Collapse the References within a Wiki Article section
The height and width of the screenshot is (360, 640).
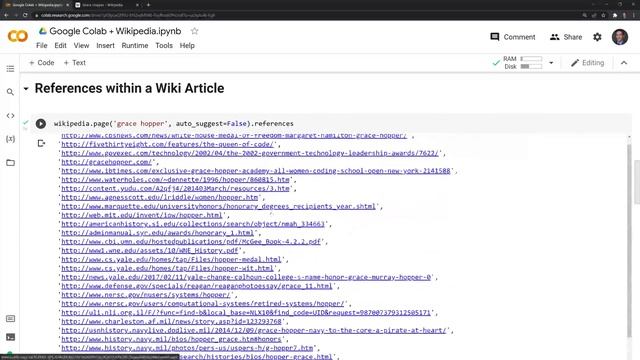(26, 89)
